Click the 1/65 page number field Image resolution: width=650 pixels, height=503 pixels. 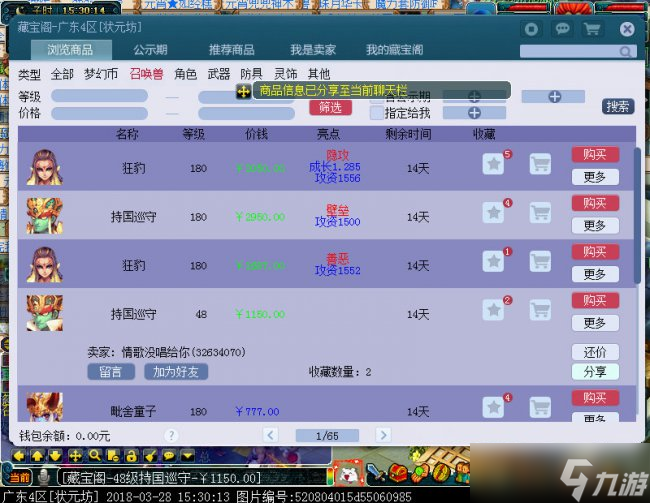point(327,436)
